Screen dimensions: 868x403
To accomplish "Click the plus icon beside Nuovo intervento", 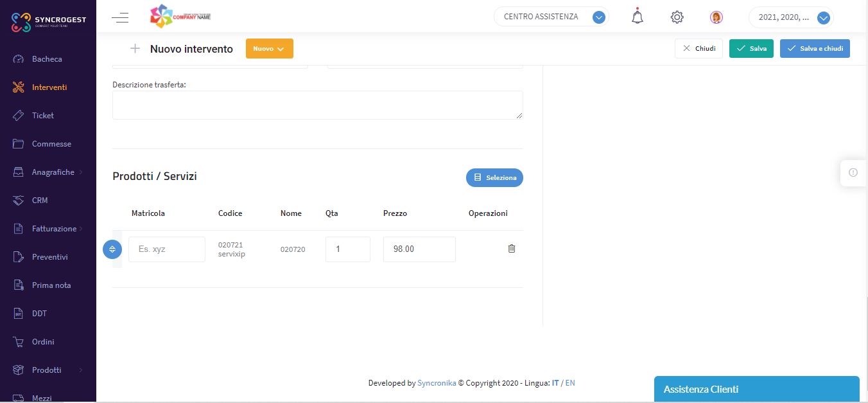I will 135,49.
